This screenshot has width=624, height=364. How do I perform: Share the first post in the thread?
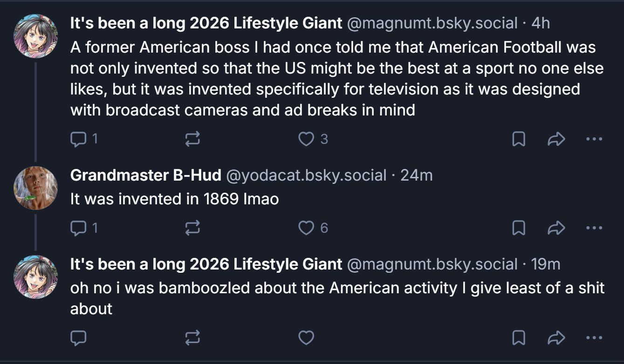(x=556, y=139)
